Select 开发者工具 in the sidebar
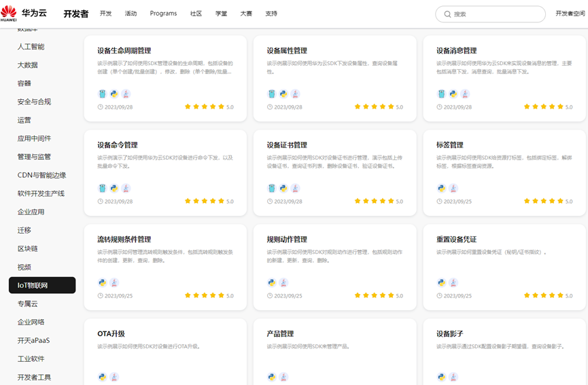 [x=34, y=377]
